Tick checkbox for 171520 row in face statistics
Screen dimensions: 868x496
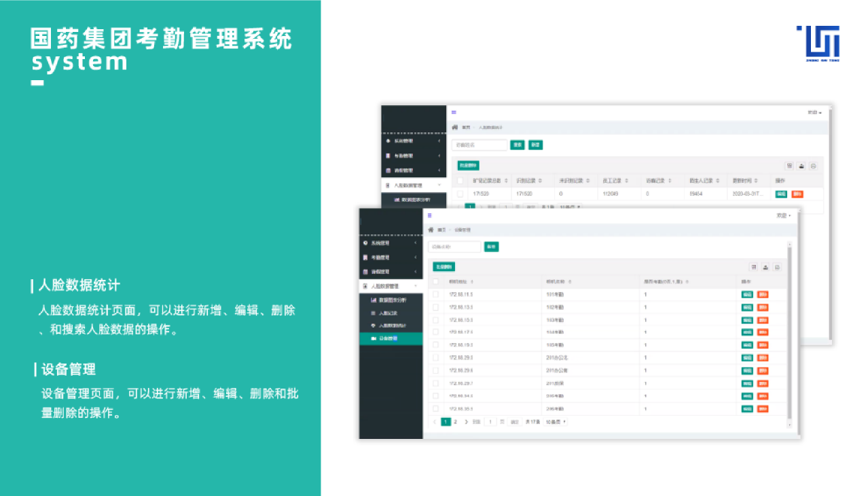(460, 194)
